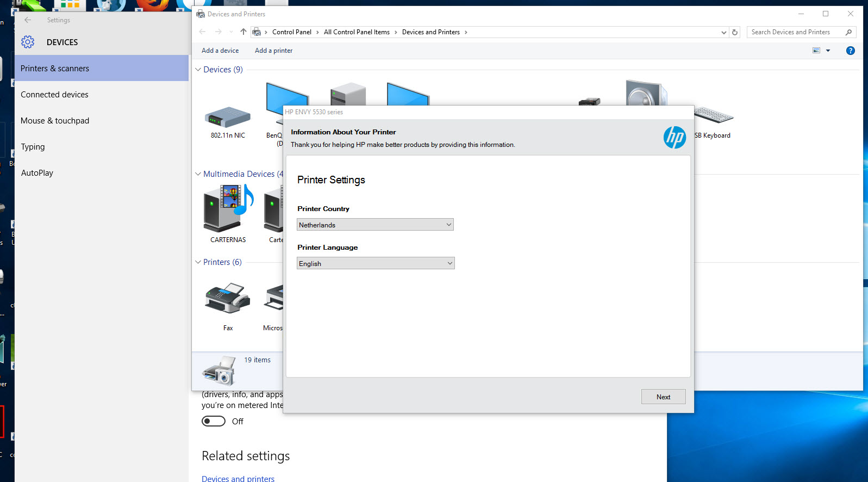Click Devices and Printers in breadcrumb path
Image resolution: width=868 pixels, height=482 pixels.
click(431, 32)
